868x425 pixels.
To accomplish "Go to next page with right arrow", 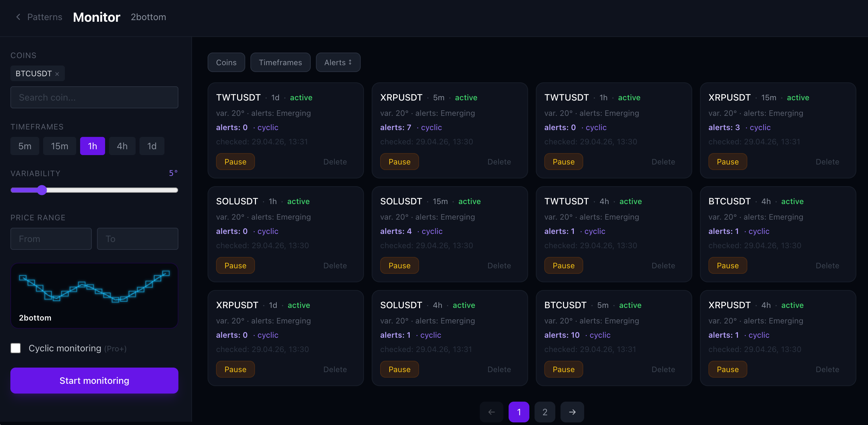I will [572, 412].
